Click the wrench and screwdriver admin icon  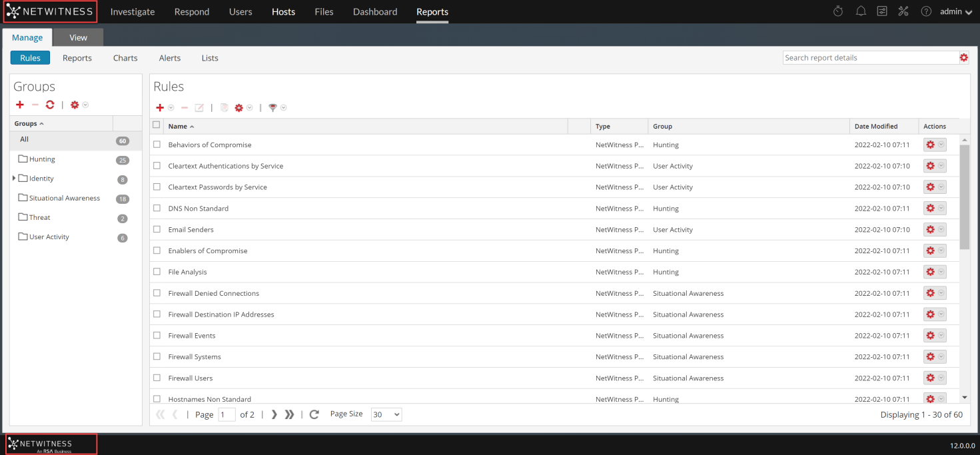[903, 11]
